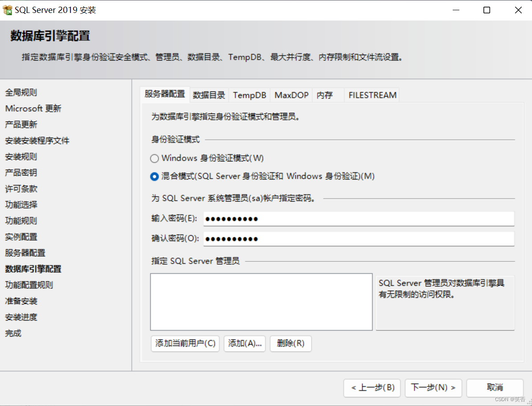This screenshot has width=532, height=406.
Task: Select 安装规则 step in sidebar
Action: [x=21, y=156]
